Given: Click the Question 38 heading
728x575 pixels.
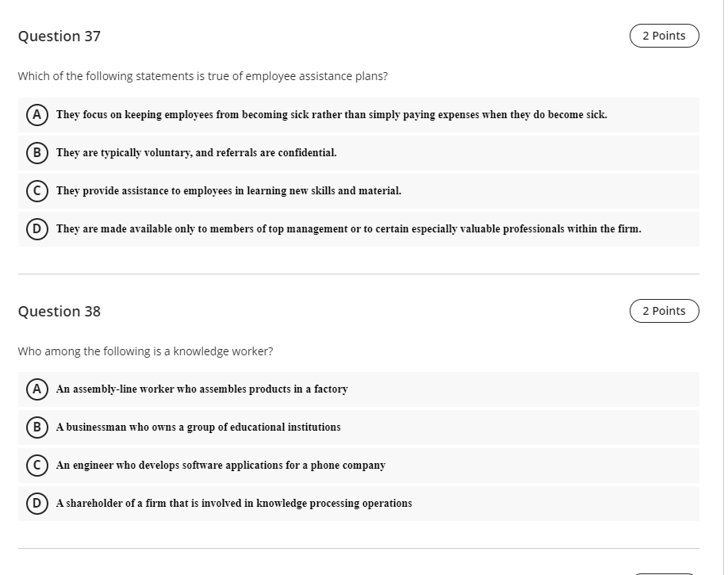Looking at the screenshot, I should pyautogui.click(x=59, y=311).
